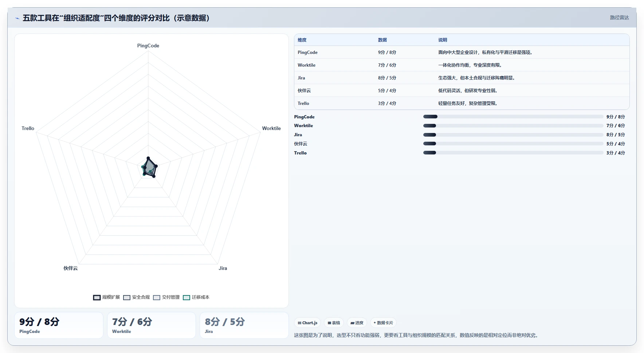Click the 伙伴云 progress bar
This screenshot has width=644, height=353.
[x=513, y=144]
